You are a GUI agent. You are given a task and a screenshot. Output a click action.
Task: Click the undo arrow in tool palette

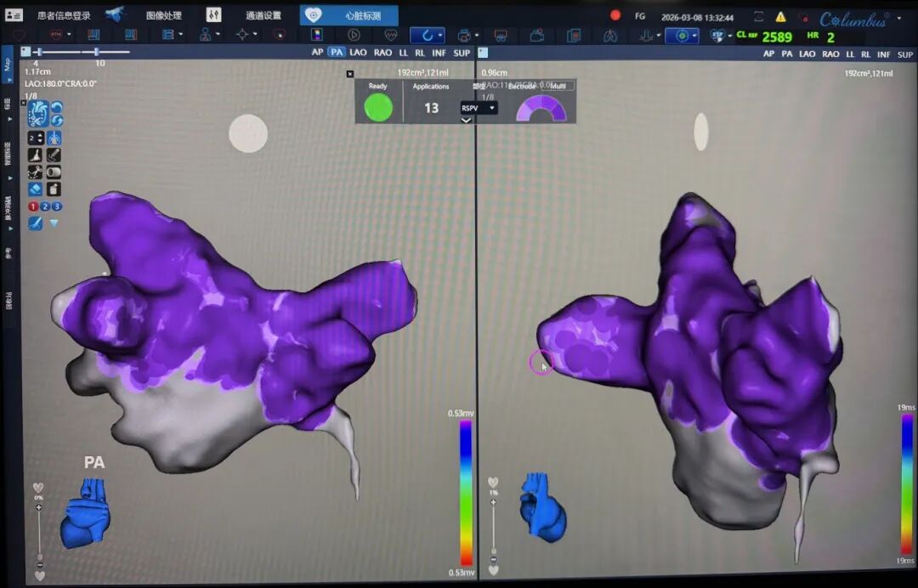click(57, 107)
